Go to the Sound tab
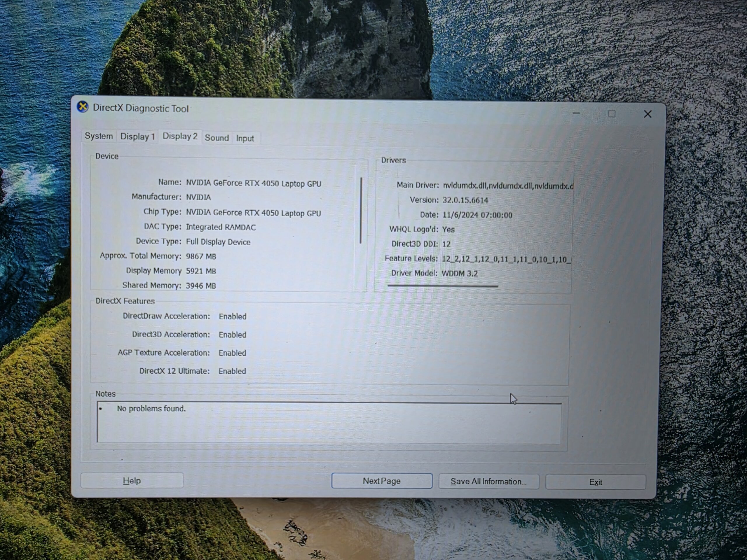 (x=217, y=138)
